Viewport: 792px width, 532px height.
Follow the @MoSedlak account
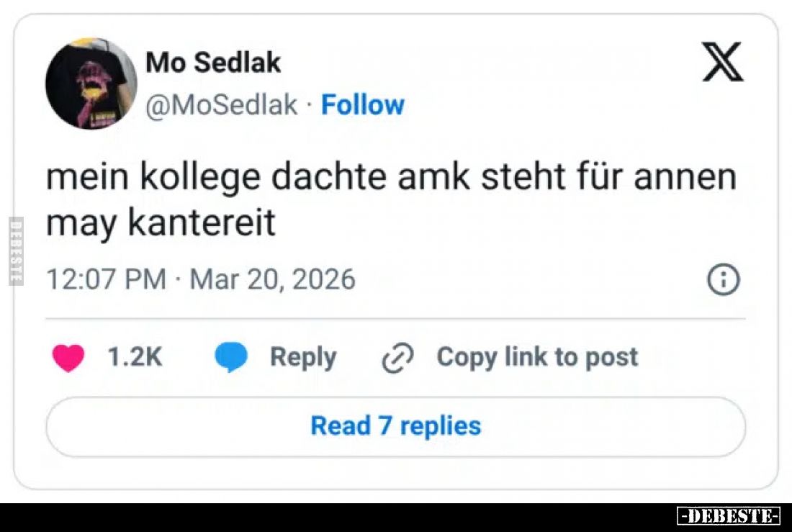click(362, 105)
